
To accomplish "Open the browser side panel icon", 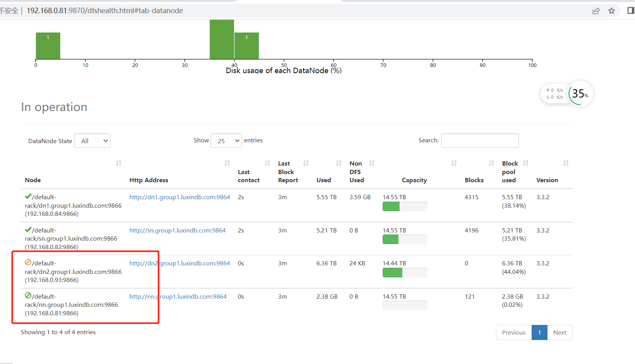I will tap(631, 10).
